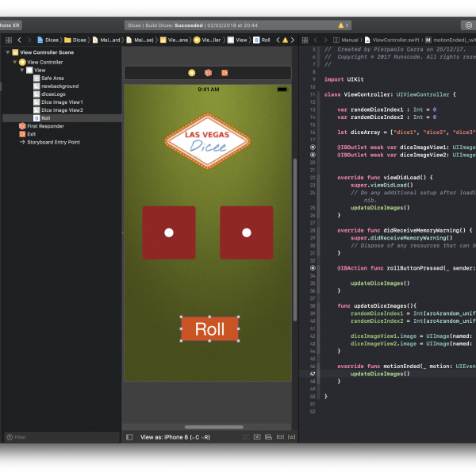
Task: Select the left dice image on canvas
Action: point(169,232)
